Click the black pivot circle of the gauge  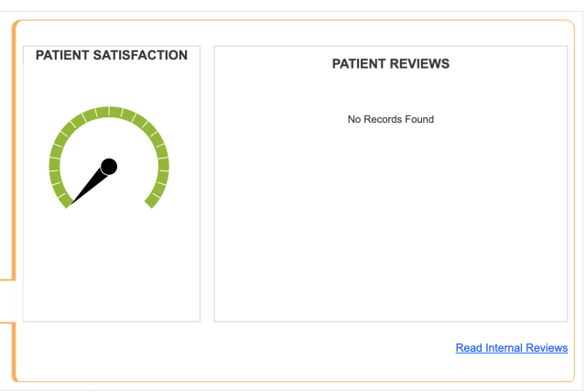coord(109,166)
